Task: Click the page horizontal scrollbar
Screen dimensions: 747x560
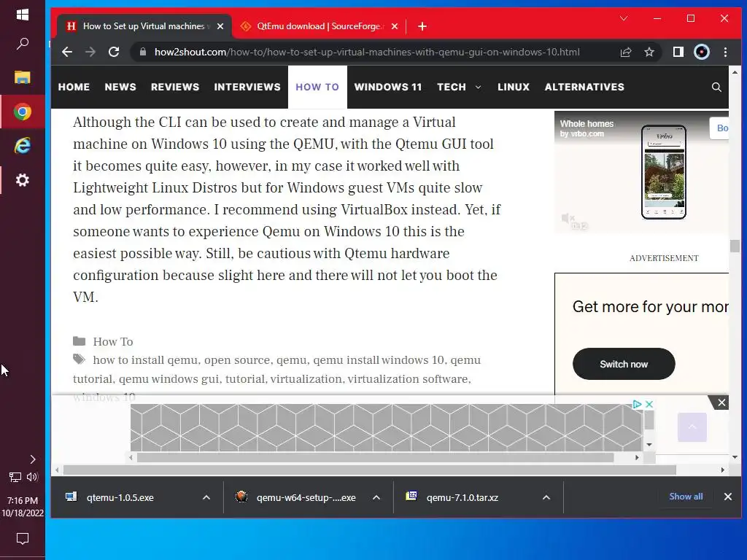Action: 370,470
